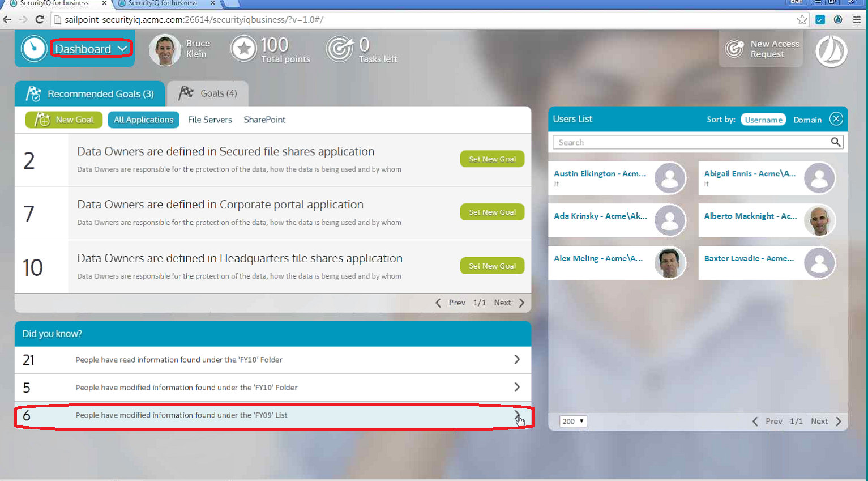Click the SailPoint sailboat logo
Screen dimensions: 868x481
click(x=831, y=51)
